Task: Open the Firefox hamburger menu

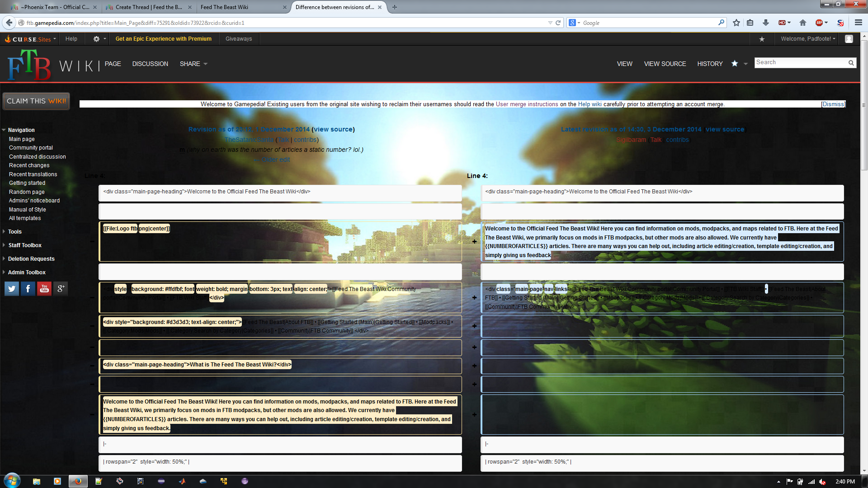Action: tap(859, 23)
